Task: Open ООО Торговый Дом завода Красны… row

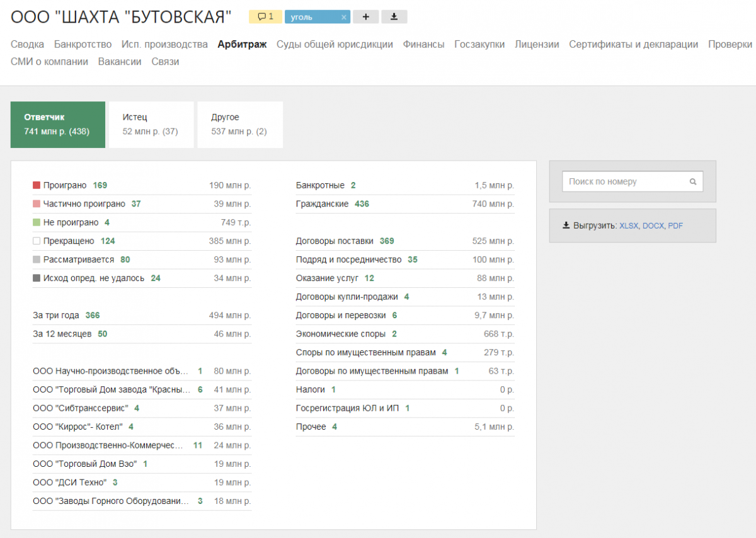Action: [142, 389]
